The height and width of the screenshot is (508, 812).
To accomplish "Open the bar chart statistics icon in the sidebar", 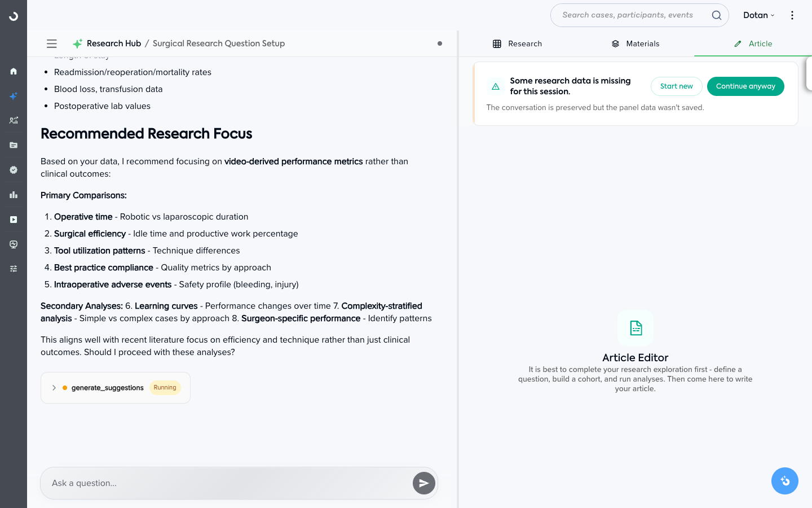I will tap(14, 195).
